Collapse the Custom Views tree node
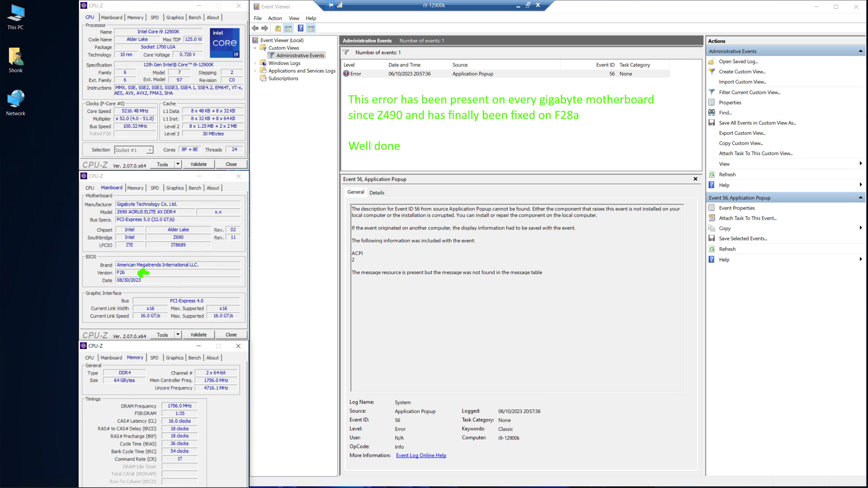Image resolution: width=868 pixels, height=488 pixels. pyautogui.click(x=255, y=48)
